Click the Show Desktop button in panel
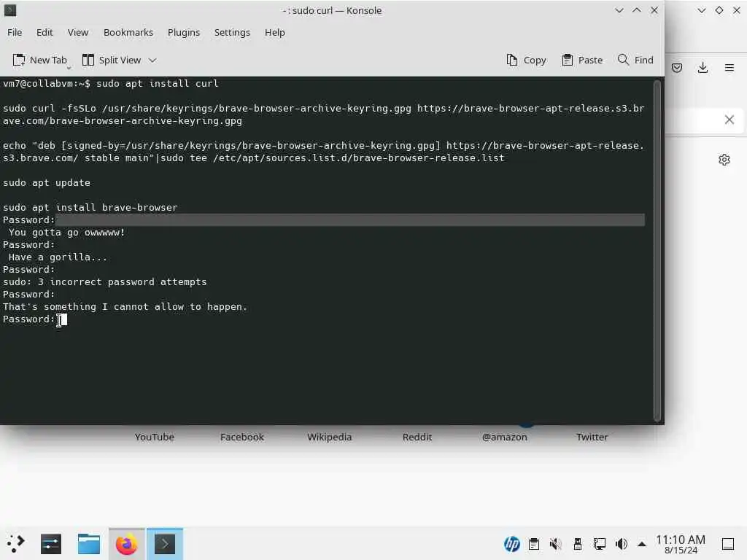The width and height of the screenshot is (747, 560). tap(728, 544)
